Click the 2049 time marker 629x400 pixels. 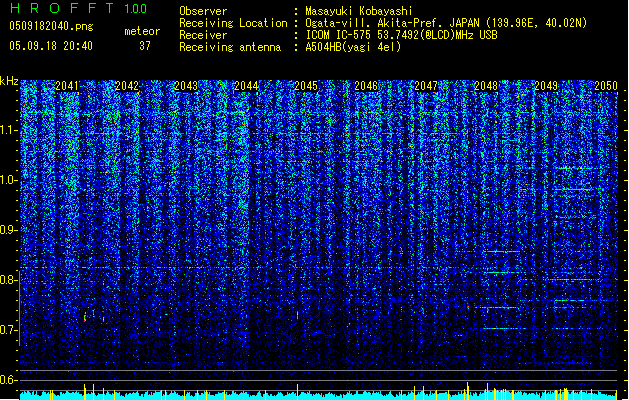[546, 86]
